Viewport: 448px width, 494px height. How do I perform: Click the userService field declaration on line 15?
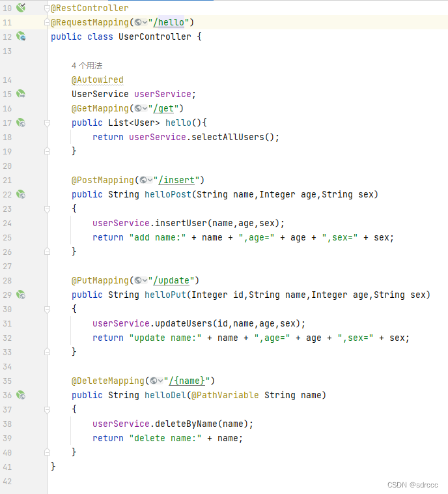point(162,94)
